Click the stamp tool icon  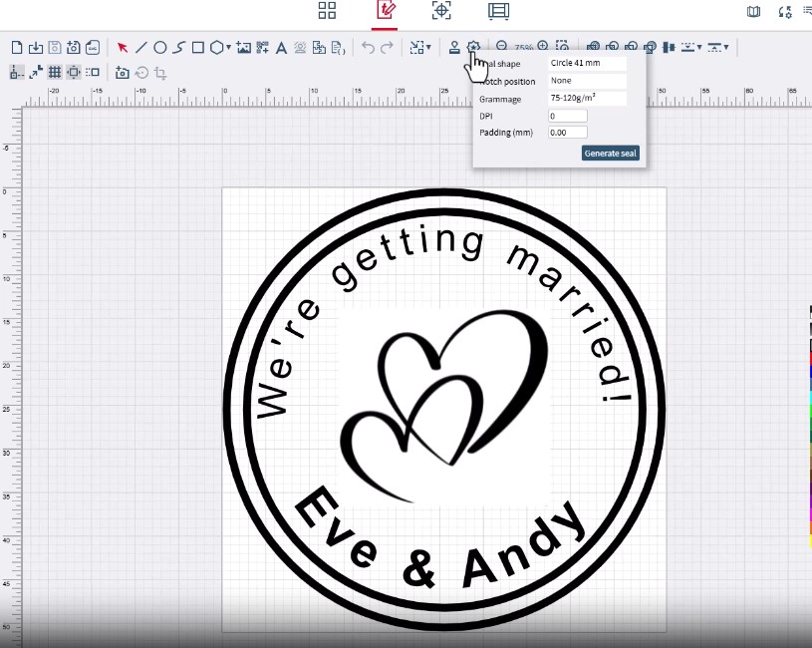[454, 47]
